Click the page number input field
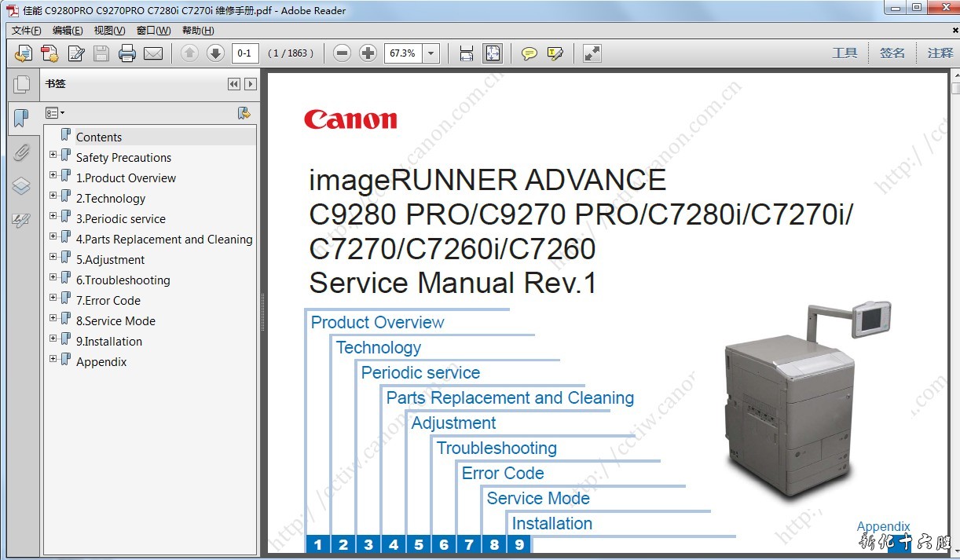 coord(245,53)
